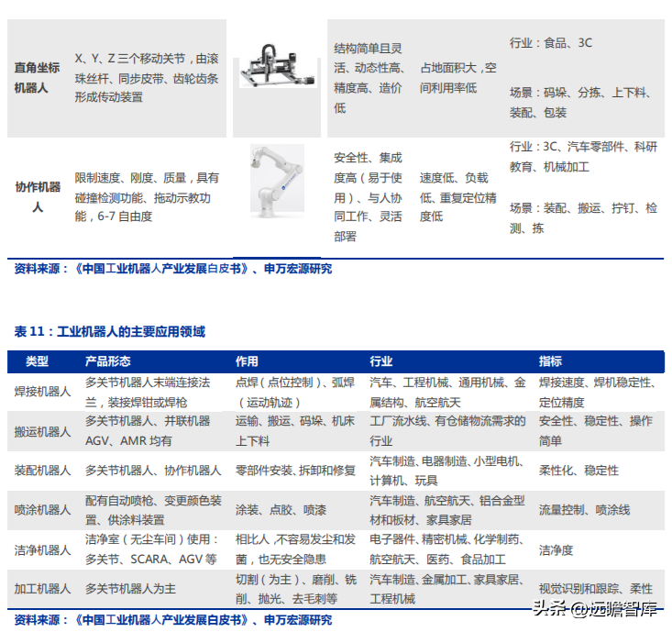
Task: Click the 资料来源 citation under the robot comparison table
Action: [173, 269]
